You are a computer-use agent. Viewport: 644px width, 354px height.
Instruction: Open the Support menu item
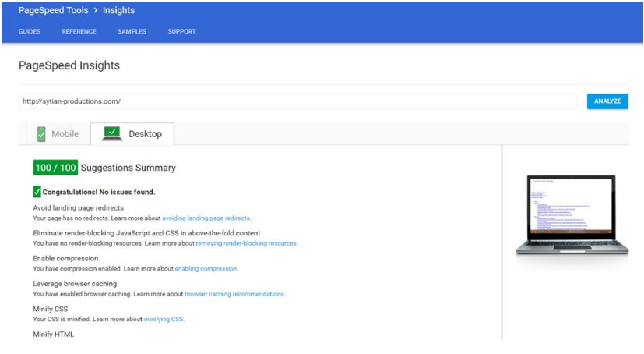coord(181,31)
